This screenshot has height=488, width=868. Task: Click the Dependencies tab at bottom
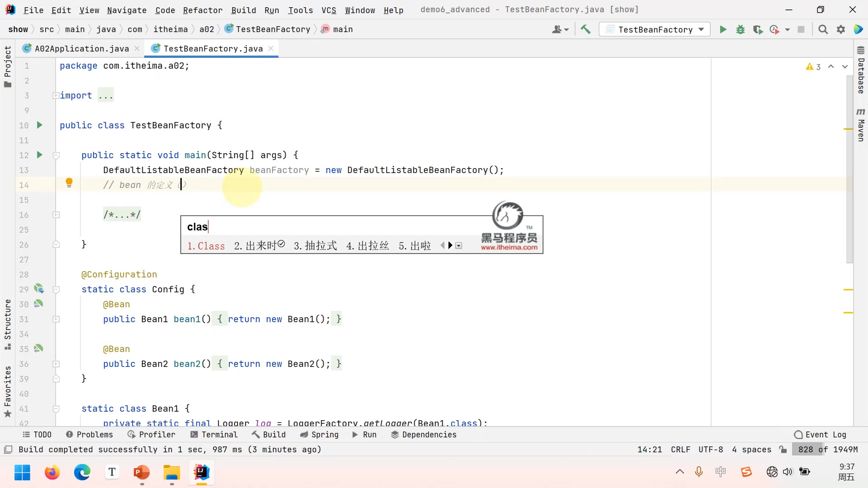click(x=429, y=434)
